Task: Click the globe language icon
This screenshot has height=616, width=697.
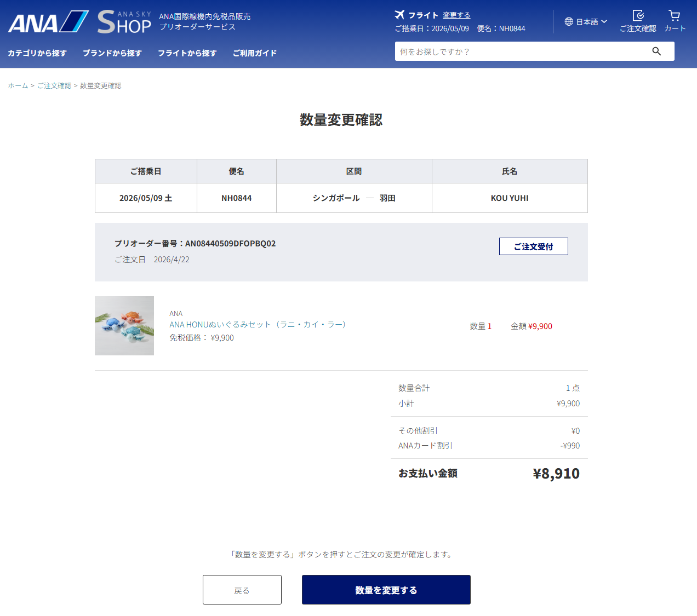Action: tap(569, 22)
